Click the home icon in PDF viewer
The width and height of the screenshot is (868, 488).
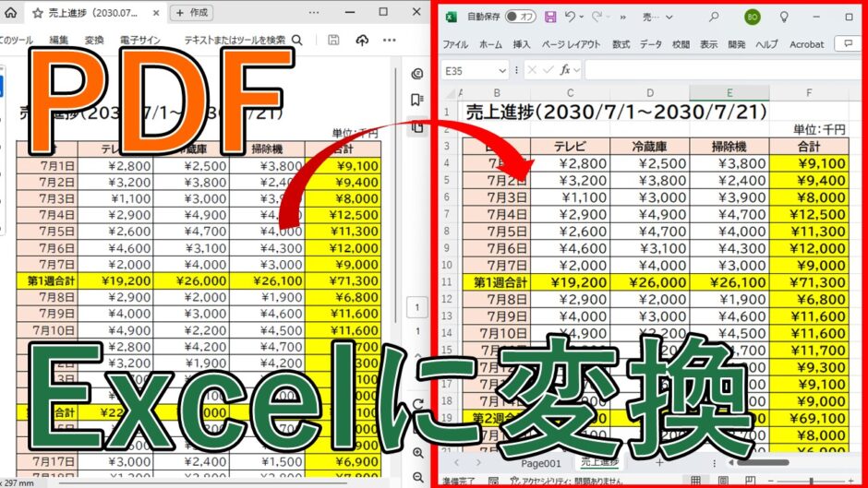pyautogui.click(x=10, y=12)
